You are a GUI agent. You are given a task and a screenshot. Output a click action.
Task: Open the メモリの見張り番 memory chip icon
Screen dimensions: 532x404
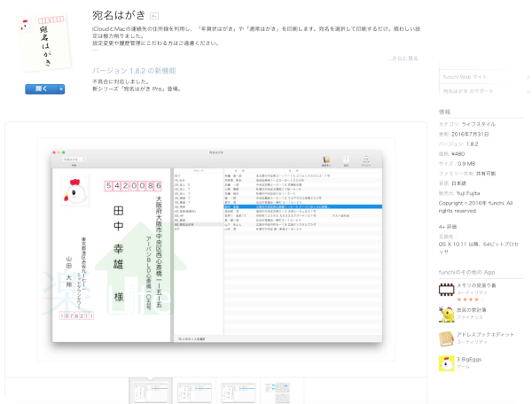tap(446, 290)
